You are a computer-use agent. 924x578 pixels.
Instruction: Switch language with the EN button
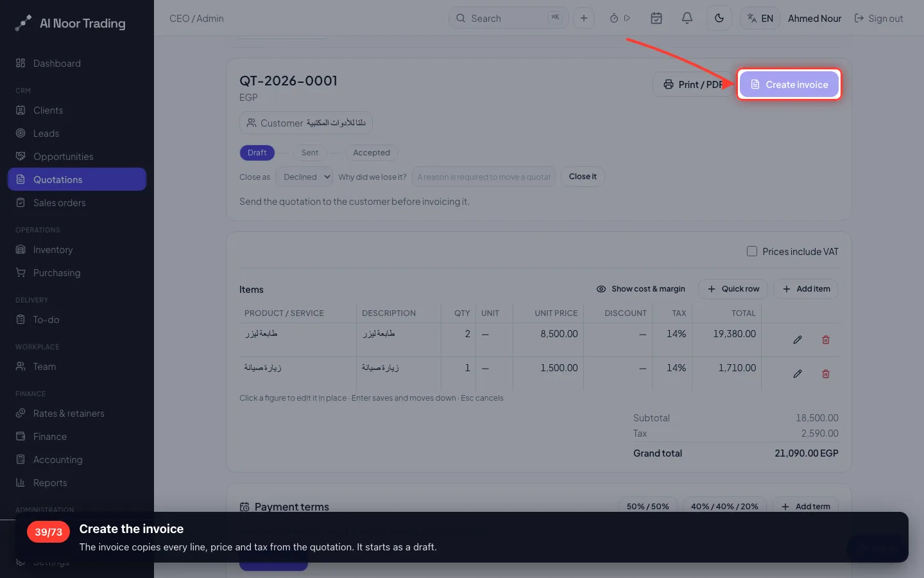[760, 18]
